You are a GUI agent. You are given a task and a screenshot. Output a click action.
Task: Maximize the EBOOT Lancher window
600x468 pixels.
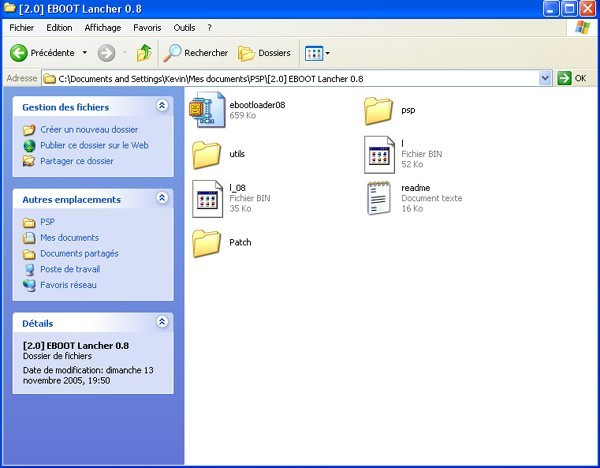click(569, 9)
